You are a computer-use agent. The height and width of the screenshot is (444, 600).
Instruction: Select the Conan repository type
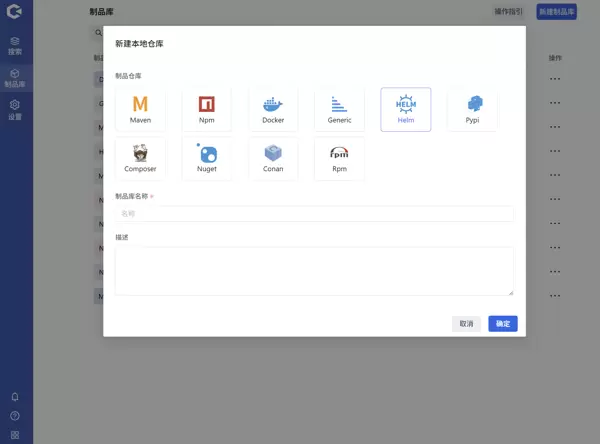point(272,158)
